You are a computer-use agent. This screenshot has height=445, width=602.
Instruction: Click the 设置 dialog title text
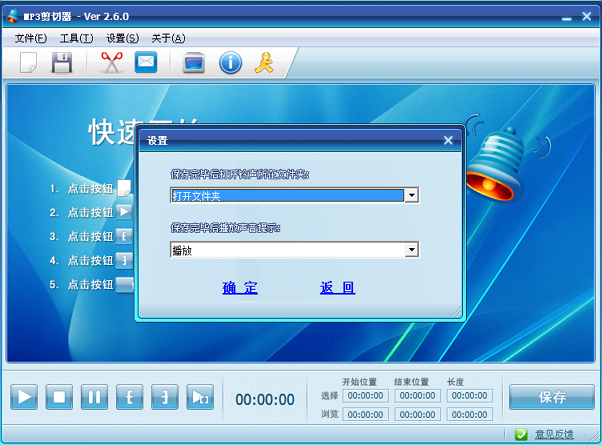(157, 141)
